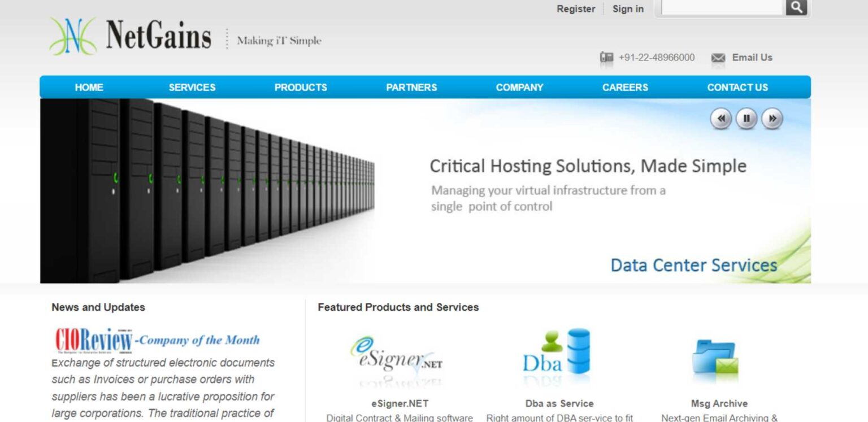Click the NetGains logo

(x=131, y=36)
